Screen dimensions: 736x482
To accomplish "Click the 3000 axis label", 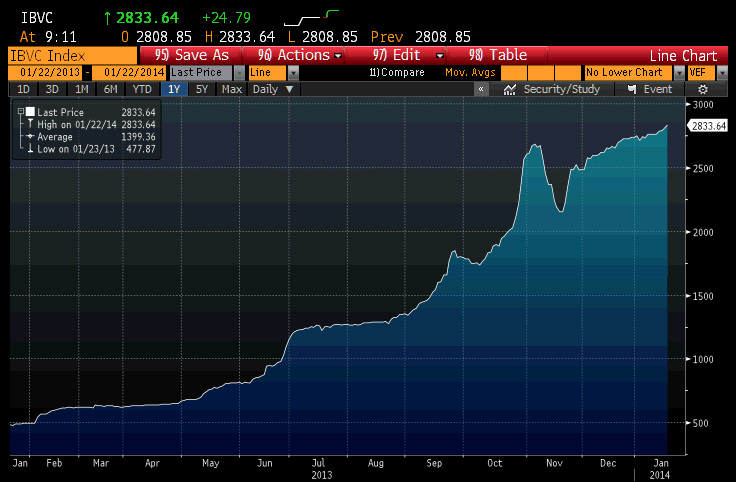I will click(703, 104).
